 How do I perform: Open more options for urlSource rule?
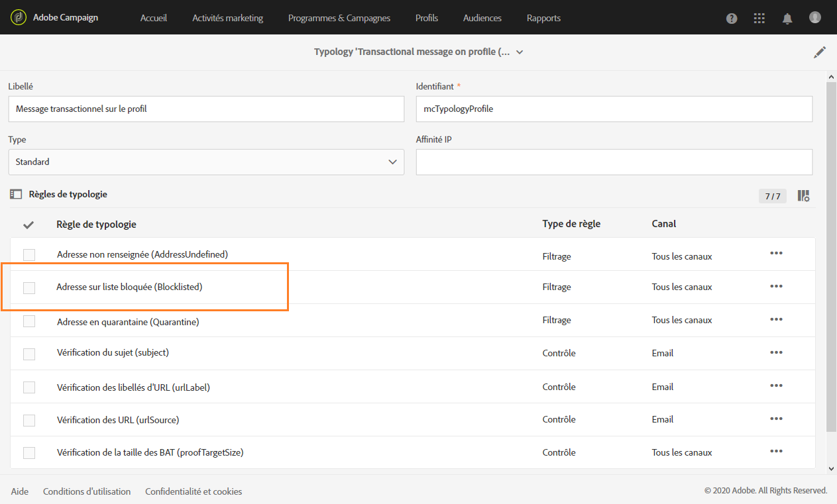[x=776, y=419]
